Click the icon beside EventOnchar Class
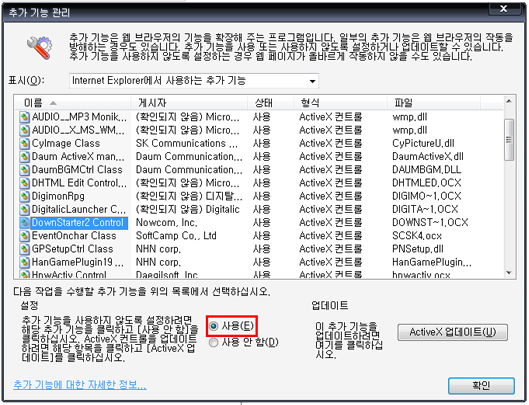 [x=24, y=236]
